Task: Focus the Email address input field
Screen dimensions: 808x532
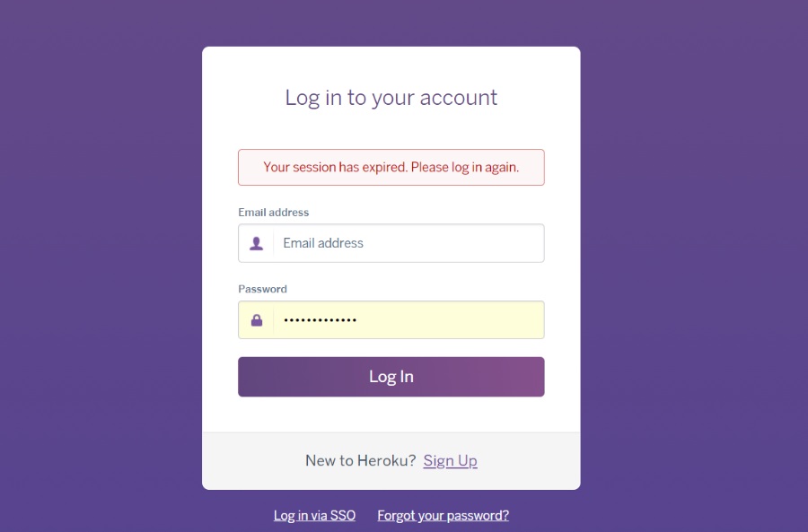Action: click(x=408, y=243)
